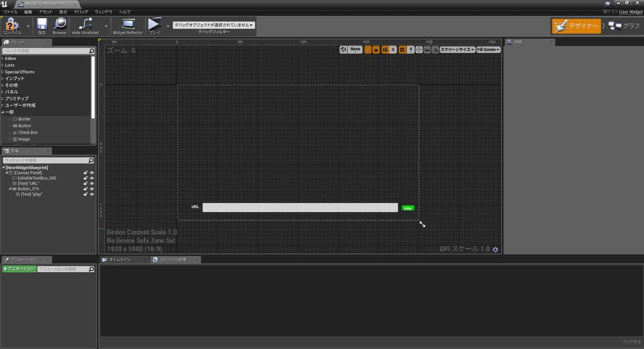The image size is (644, 349).
Task: Expand the Lists palette category
Action: pyautogui.click(x=3, y=65)
